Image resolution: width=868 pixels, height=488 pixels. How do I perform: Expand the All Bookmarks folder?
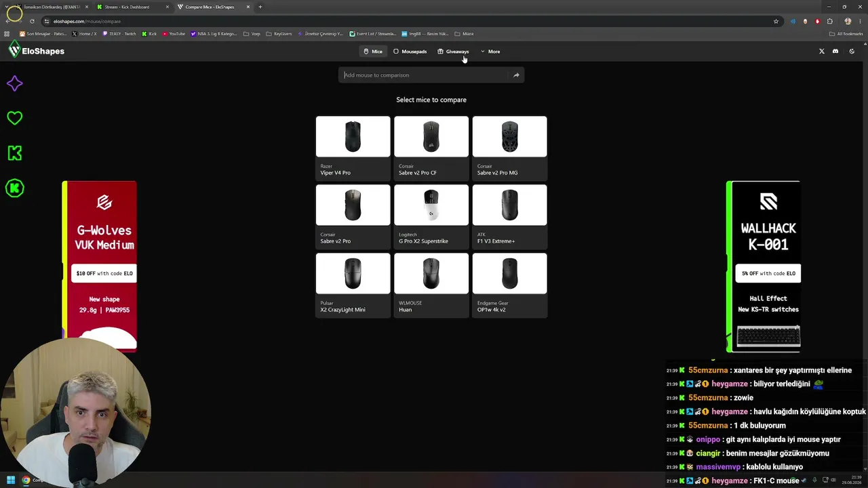pyautogui.click(x=846, y=34)
